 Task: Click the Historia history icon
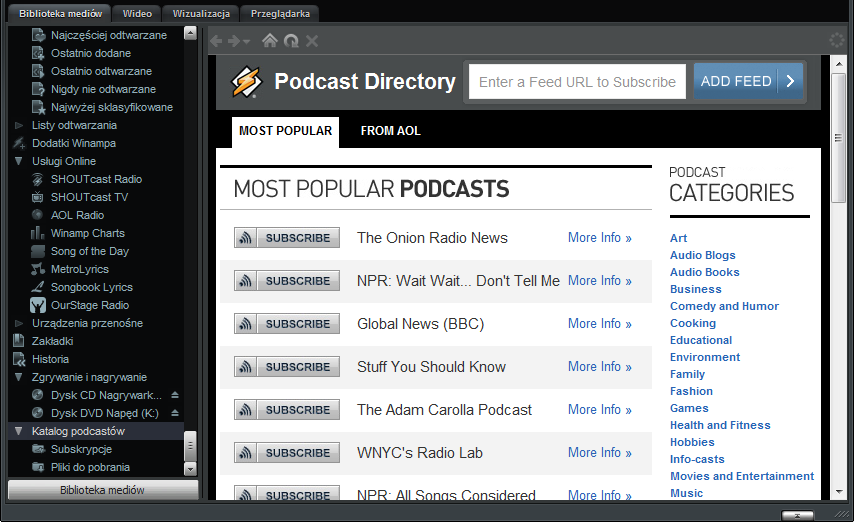pyautogui.click(x=19, y=359)
